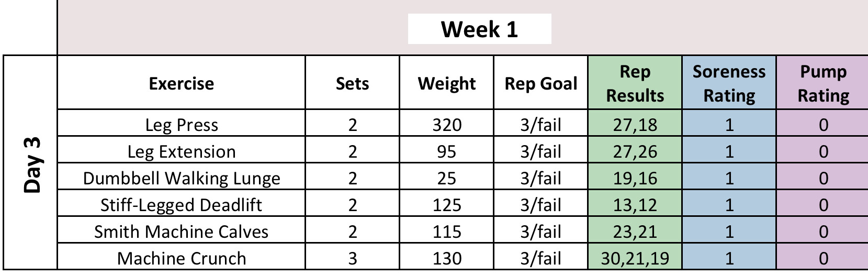This screenshot has width=868, height=275.
Task: Select the Weight column header cell
Action: click(446, 83)
